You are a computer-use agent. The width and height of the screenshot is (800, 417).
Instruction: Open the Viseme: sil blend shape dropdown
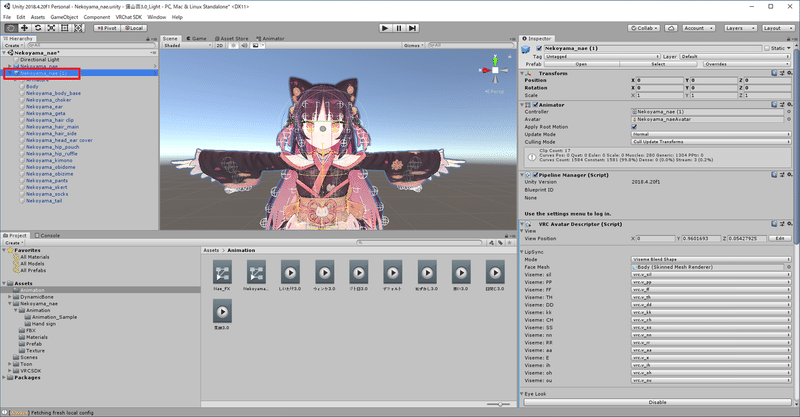[711, 275]
